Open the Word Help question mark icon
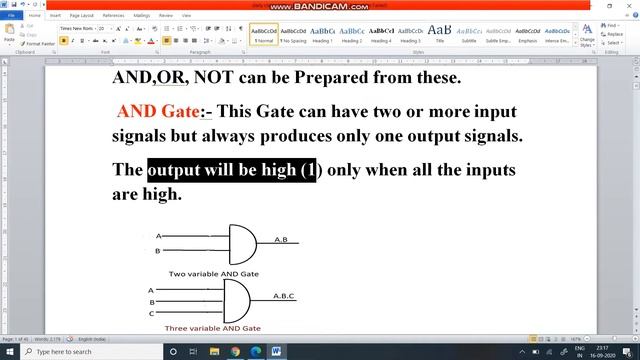The image size is (640, 360). [636, 16]
